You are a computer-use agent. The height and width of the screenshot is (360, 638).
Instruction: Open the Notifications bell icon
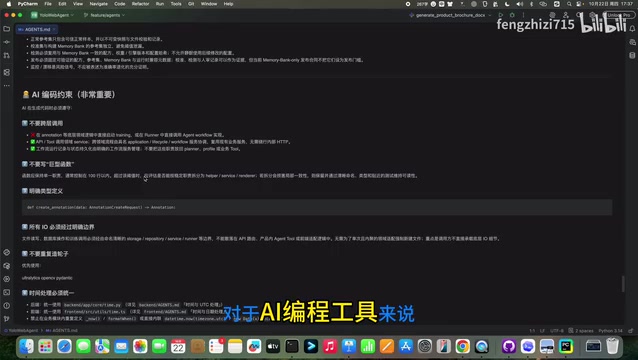[632, 29]
